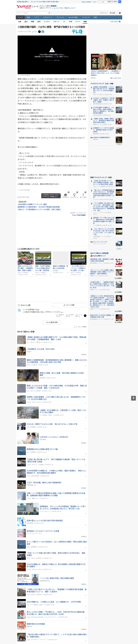Close the reaction support tooltip
Screen dimensions: 138x644
tap(60, 194)
